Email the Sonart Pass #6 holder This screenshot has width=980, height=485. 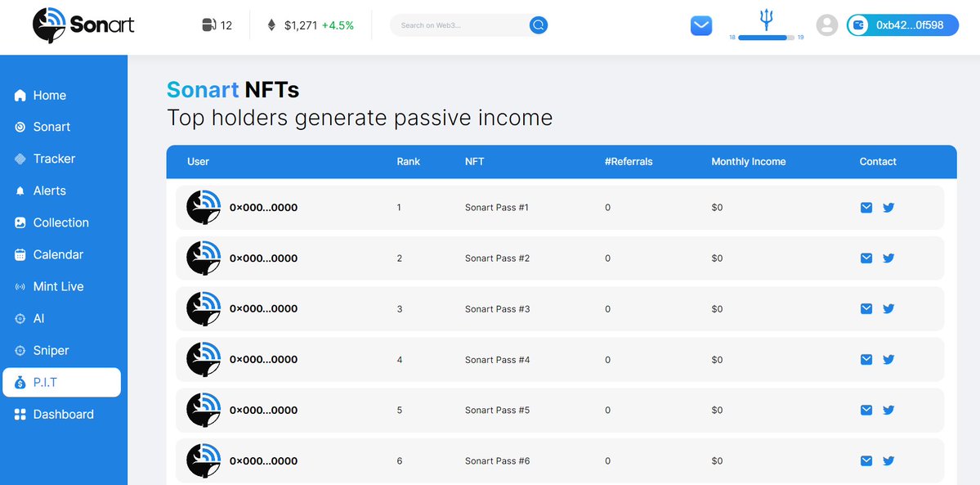pyautogui.click(x=866, y=460)
